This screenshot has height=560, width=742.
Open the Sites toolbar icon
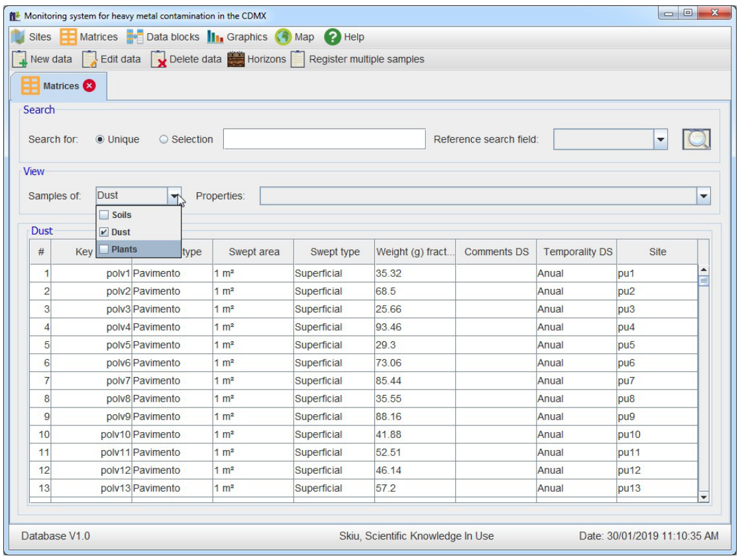click(19, 37)
